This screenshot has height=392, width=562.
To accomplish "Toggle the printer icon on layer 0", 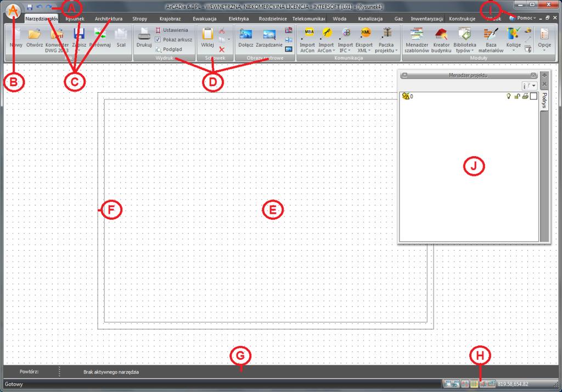I will coord(525,96).
